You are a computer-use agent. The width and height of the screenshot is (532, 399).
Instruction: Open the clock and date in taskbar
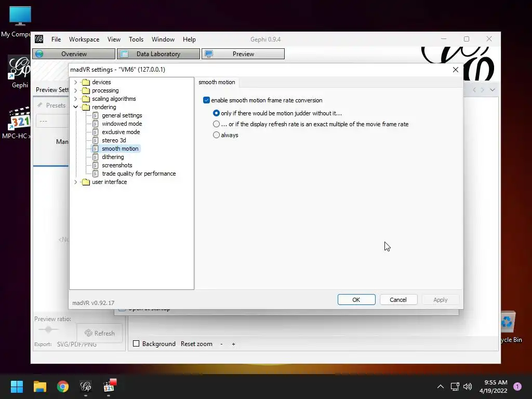click(x=493, y=387)
